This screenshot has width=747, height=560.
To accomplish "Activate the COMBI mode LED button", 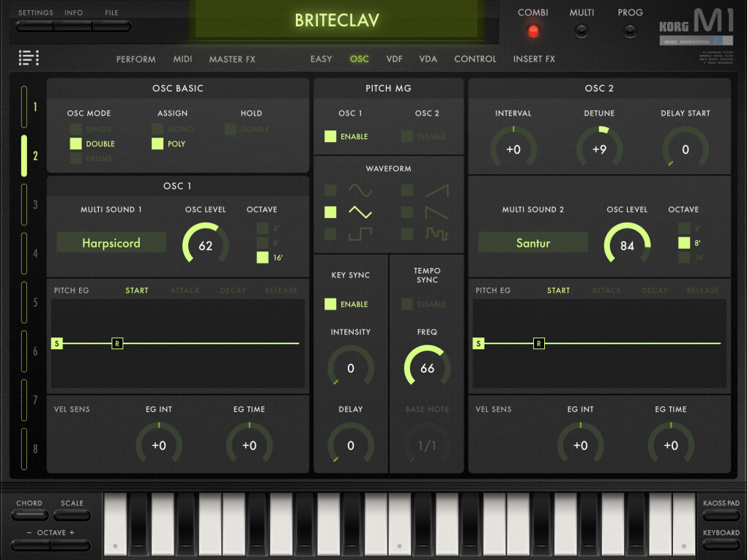I will (533, 31).
